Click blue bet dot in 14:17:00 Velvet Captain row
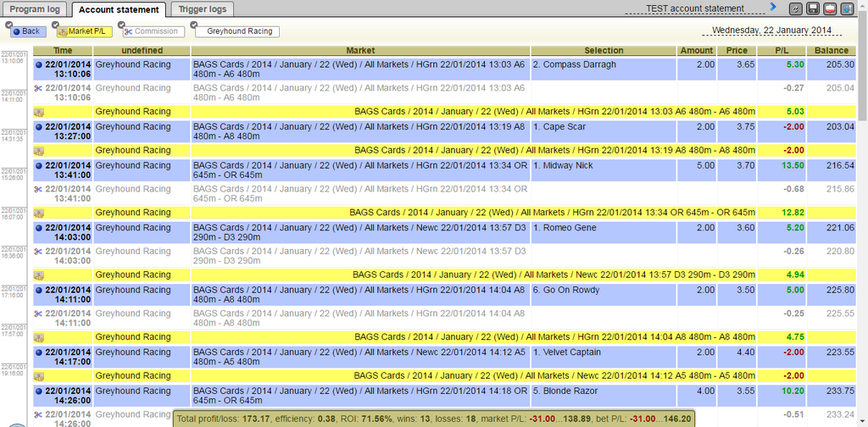 click(38, 352)
